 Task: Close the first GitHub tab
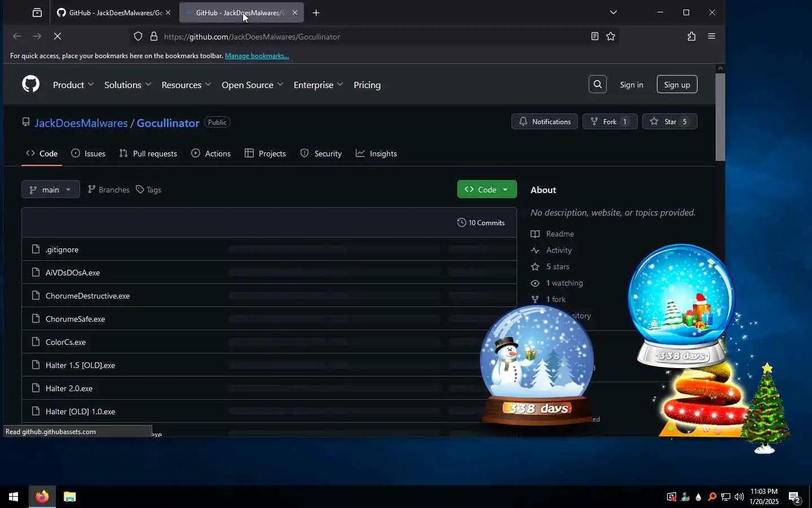(x=168, y=12)
